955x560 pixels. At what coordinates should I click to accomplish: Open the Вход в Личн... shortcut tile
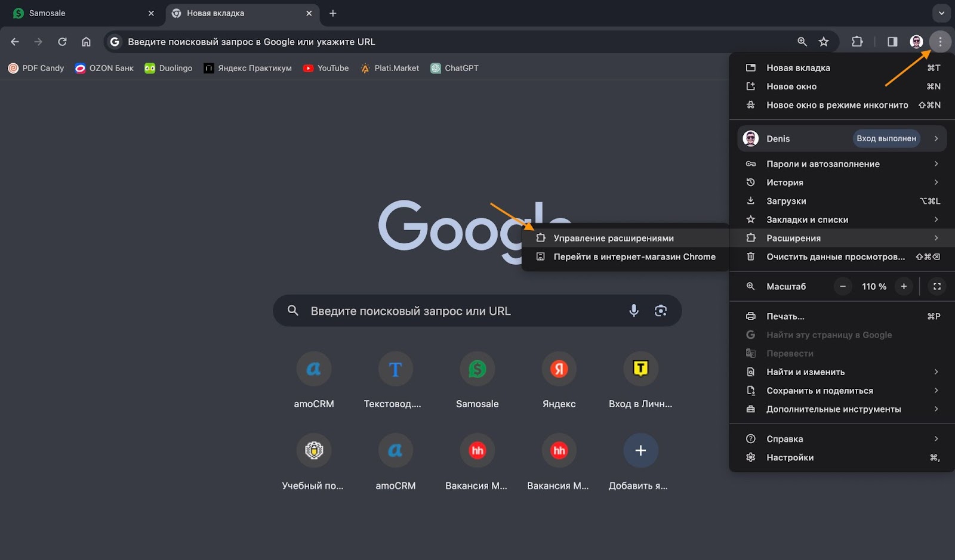click(640, 380)
